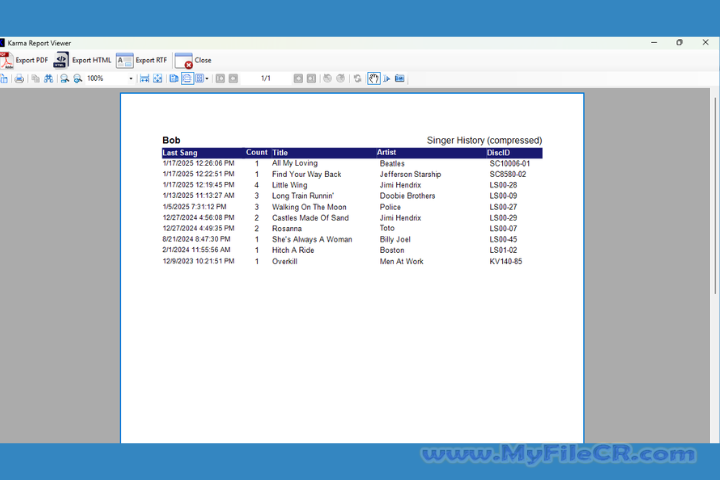Click the copy icon in the toolbar
720x480 pixels.
click(x=35, y=79)
